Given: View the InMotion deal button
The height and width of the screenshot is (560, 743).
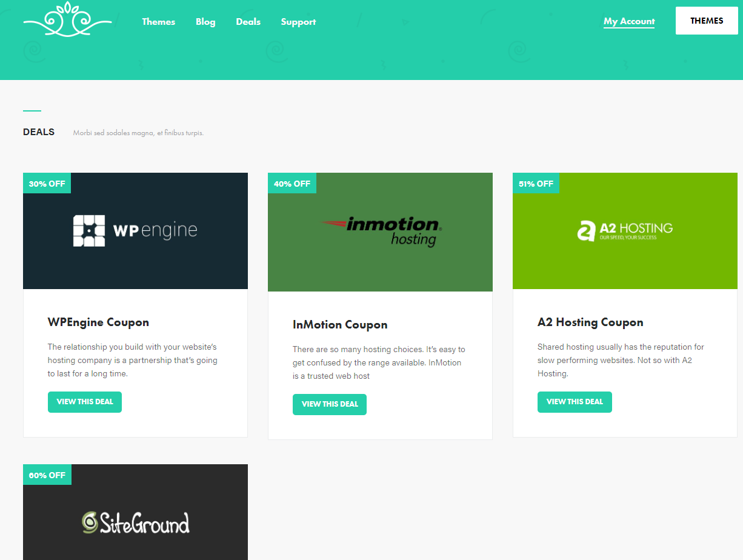Looking at the screenshot, I should click(330, 404).
